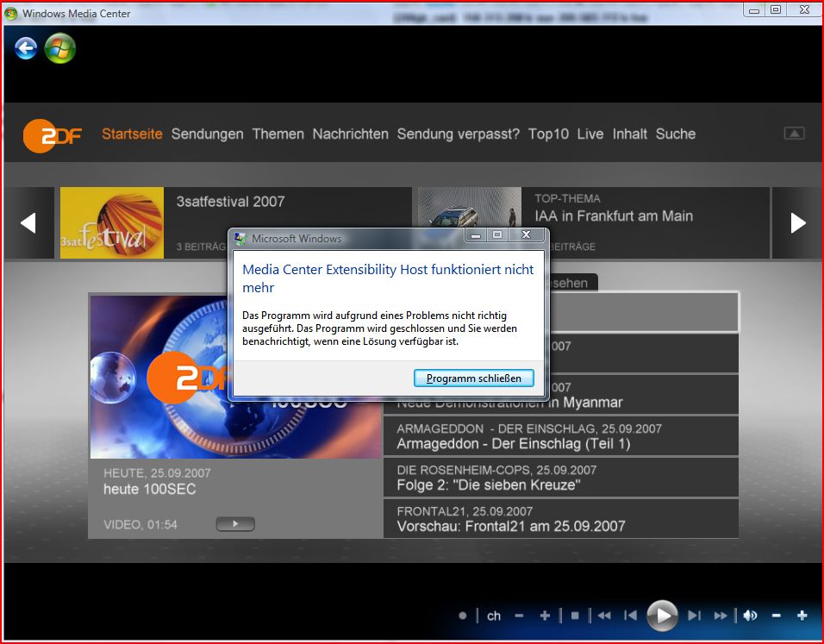This screenshot has width=824, height=644.
Task: Open IAA in Frankfurt car thumbnail
Action: point(469,208)
